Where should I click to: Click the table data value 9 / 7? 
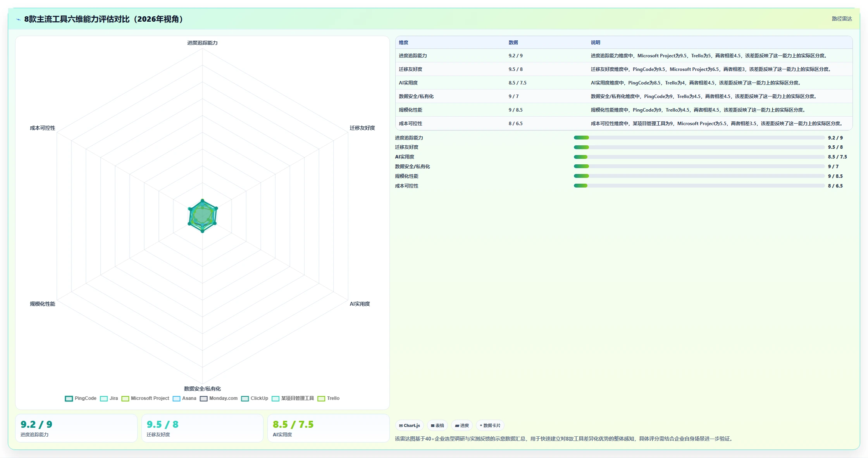pyautogui.click(x=513, y=96)
